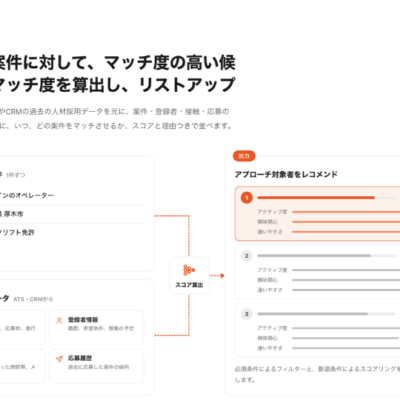Screen dimensions: 400x400
Task: Click the 1件ずつ caption
Action: pos(16,175)
